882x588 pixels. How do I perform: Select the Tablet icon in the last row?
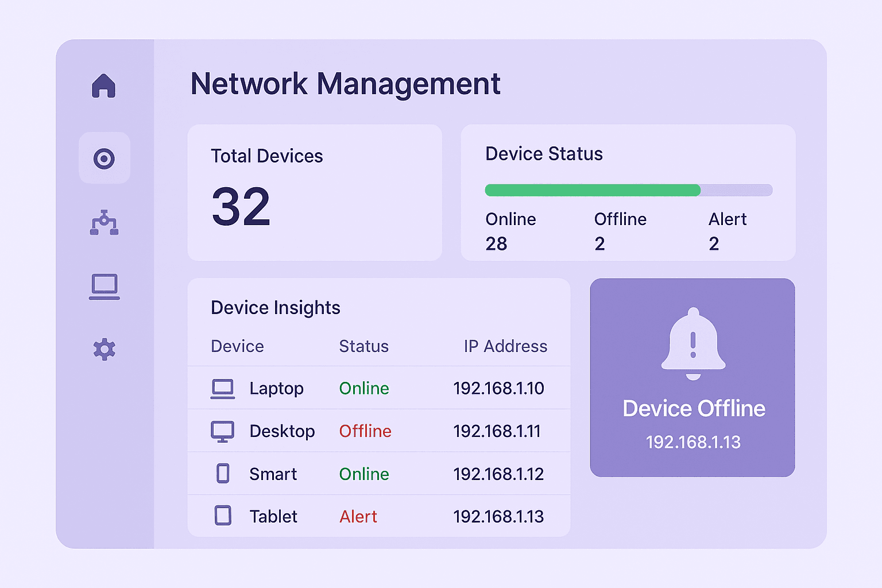pyautogui.click(x=223, y=515)
